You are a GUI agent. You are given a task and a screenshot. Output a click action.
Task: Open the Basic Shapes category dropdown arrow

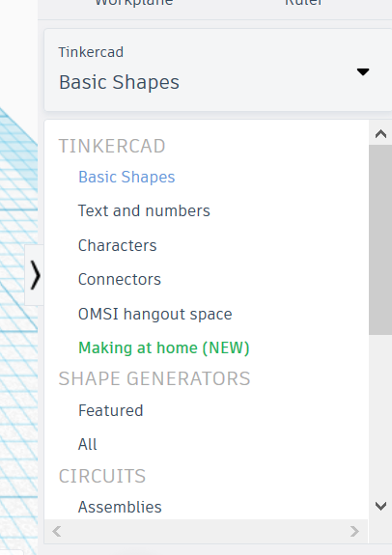coord(363,71)
